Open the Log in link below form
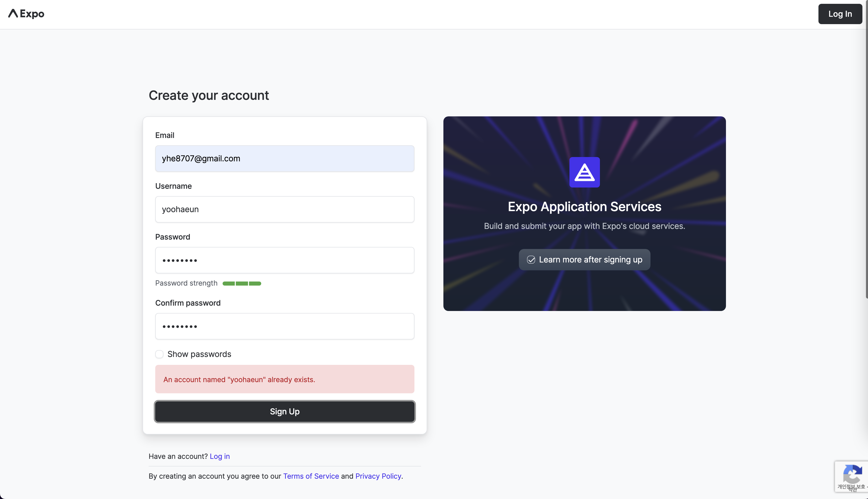 pos(220,457)
